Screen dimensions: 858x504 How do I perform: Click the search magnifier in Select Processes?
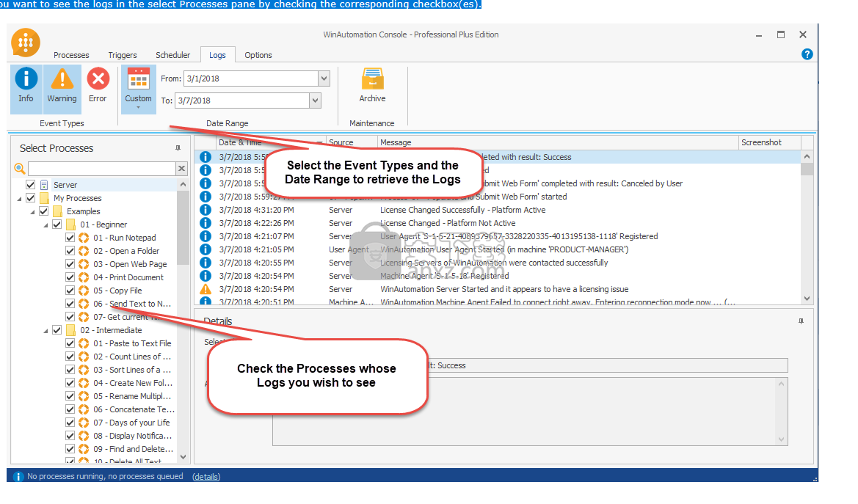[20, 169]
